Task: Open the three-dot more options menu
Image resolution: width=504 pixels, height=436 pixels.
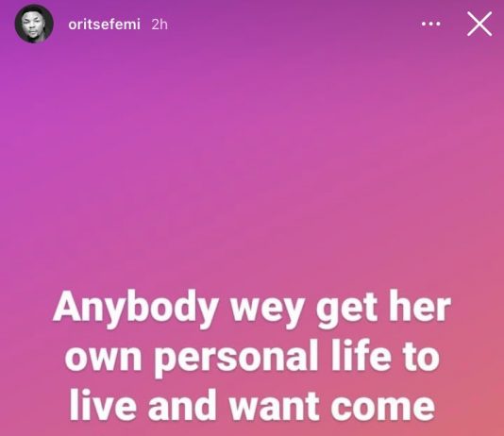Action: (x=430, y=24)
